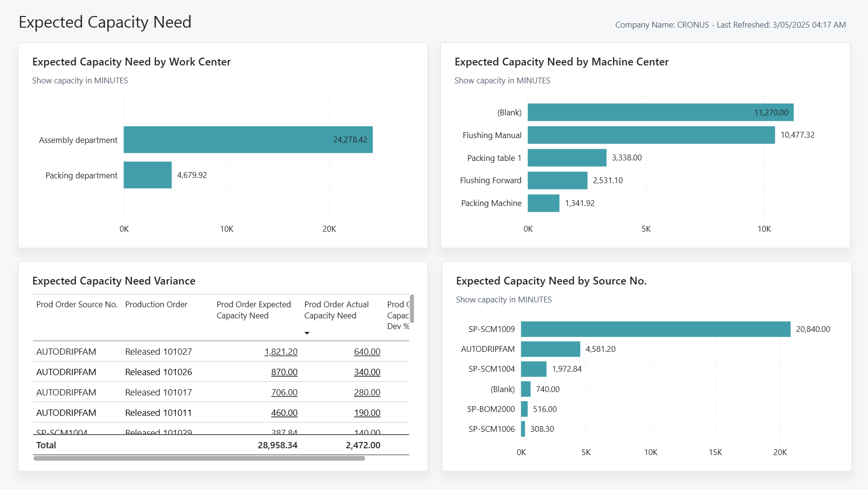
Task: Click the AUTODRIPFAM bar in Source No. chart
Action: [550, 349]
